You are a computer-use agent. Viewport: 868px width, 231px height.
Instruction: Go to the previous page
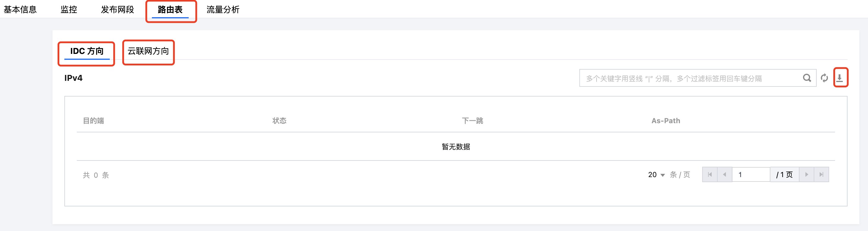point(724,174)
